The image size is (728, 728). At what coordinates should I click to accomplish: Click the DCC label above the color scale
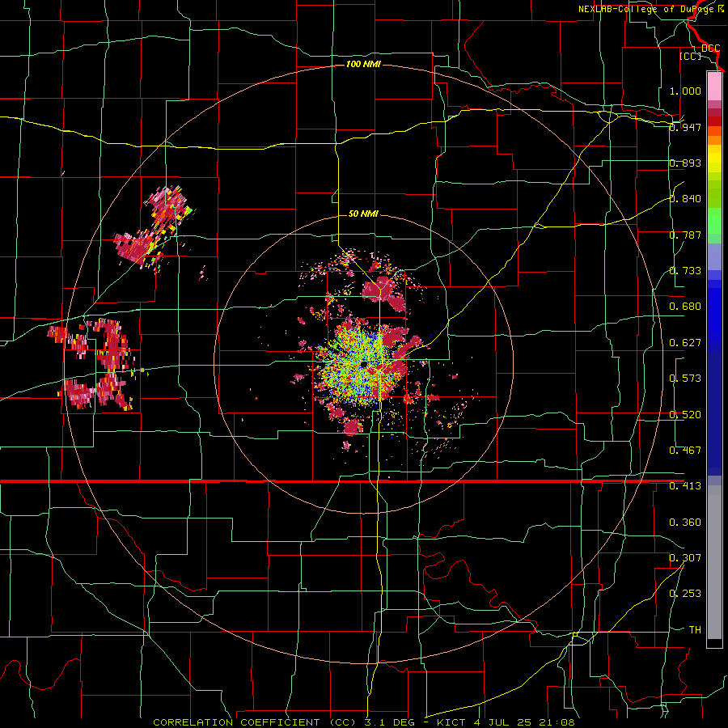click(711, 49)
